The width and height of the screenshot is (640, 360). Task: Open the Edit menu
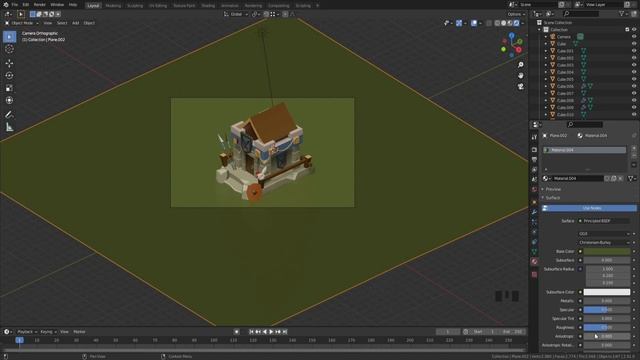pos(26,5)
